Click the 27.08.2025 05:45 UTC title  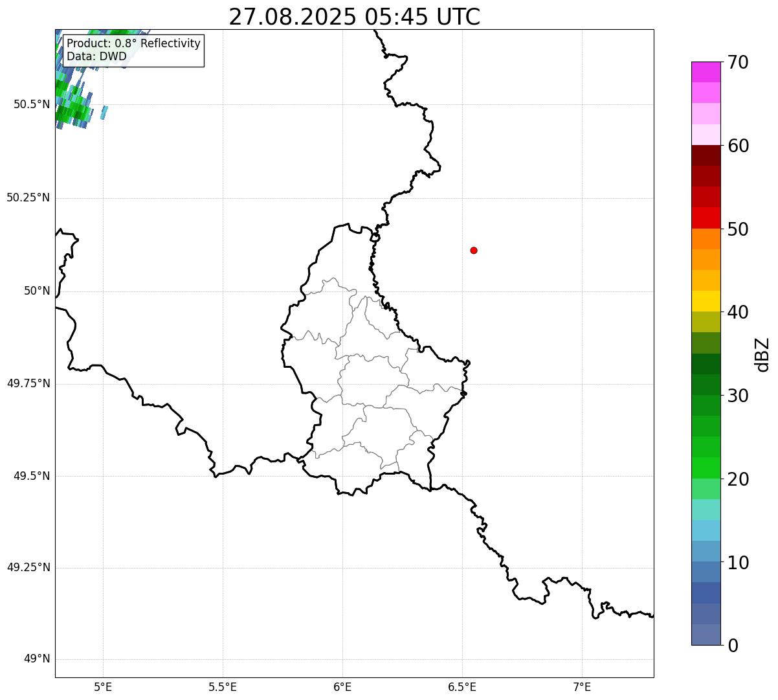coord(355,17)
